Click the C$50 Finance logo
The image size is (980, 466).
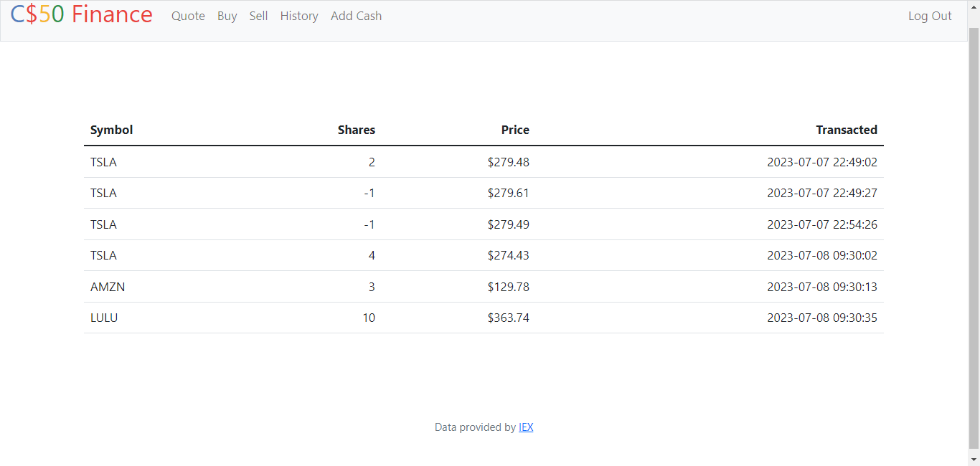tap(81, 15)
